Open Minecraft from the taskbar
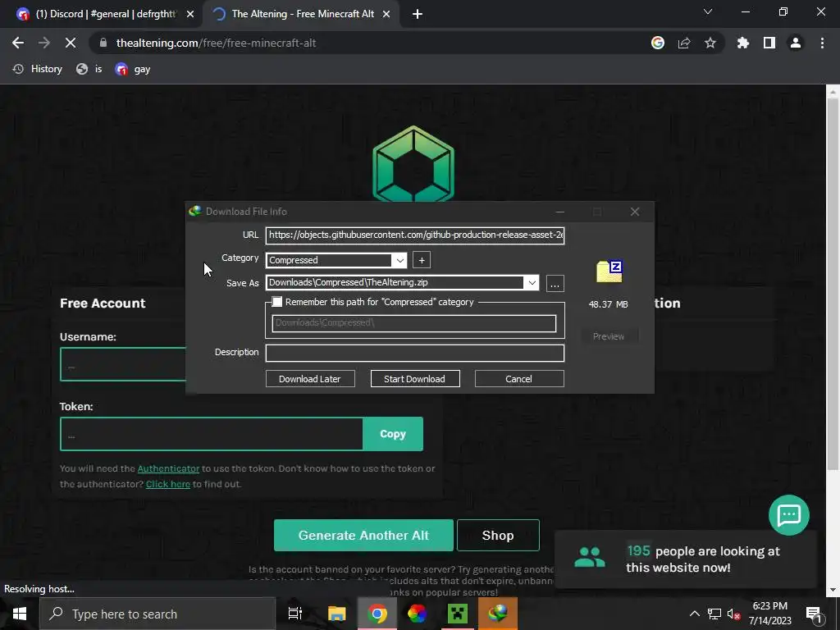Image resolution: width=840 pixels, height=630 pixels. [458, 614]
